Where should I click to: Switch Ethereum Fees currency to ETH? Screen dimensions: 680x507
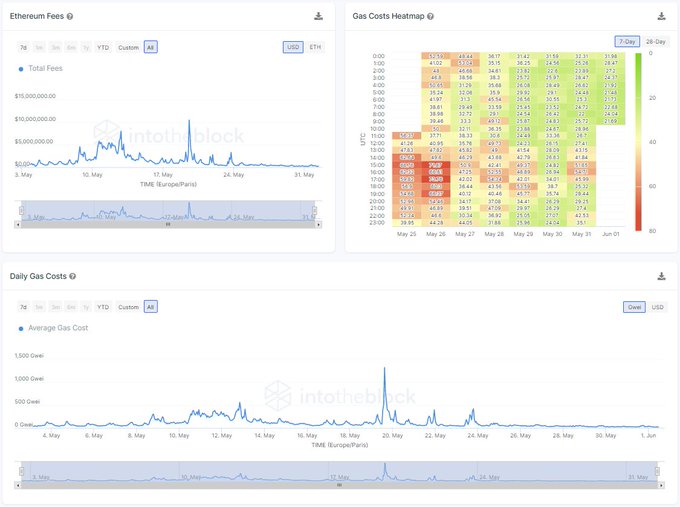[315, 47]
